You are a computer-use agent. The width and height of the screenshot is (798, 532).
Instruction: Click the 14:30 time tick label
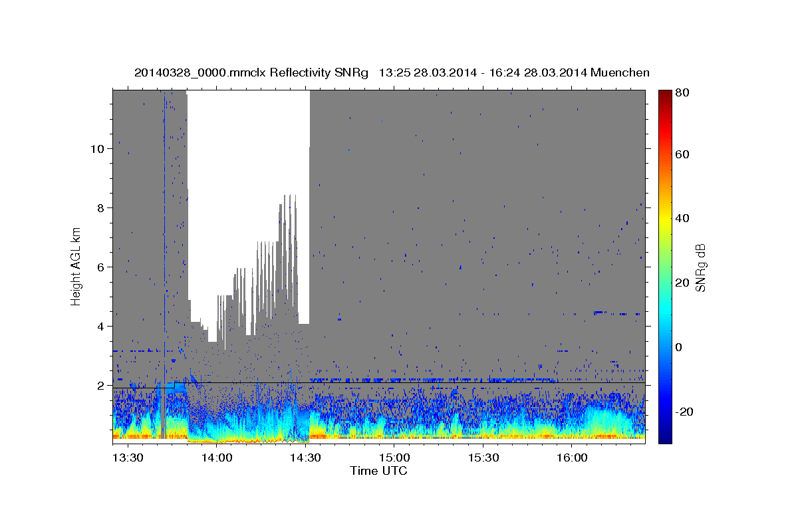pos(305,458)
